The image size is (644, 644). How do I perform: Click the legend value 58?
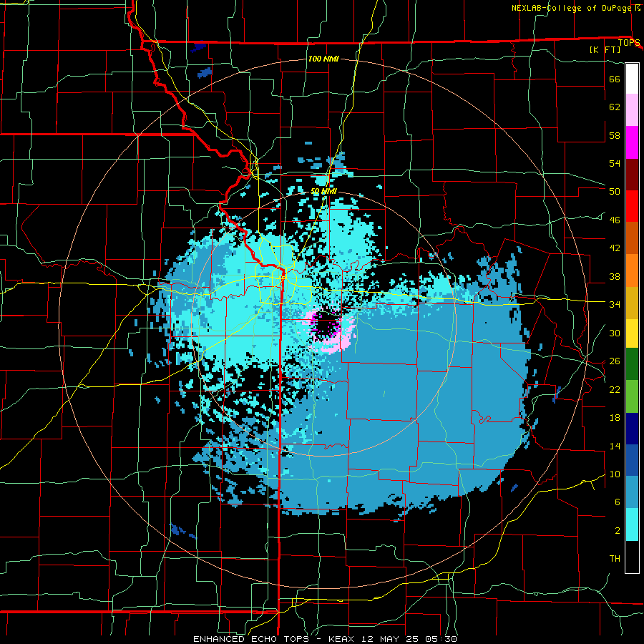(x=615, y=135)
